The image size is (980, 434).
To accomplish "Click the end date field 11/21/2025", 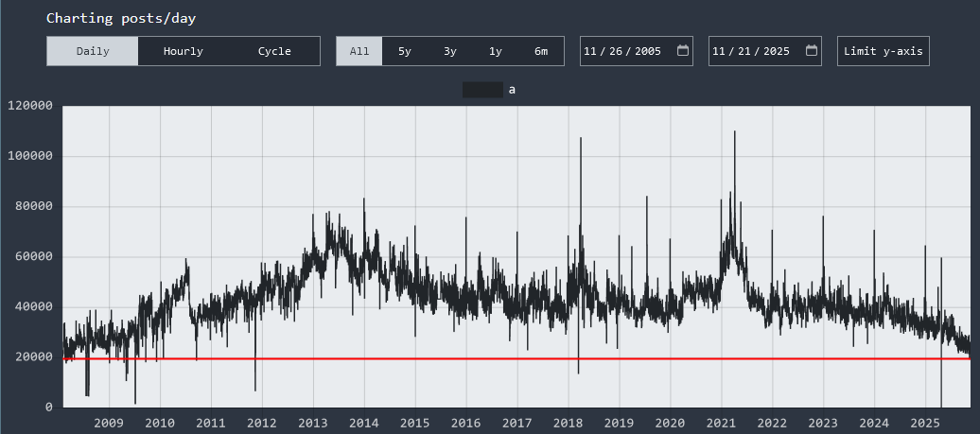I will coord(765,51).
